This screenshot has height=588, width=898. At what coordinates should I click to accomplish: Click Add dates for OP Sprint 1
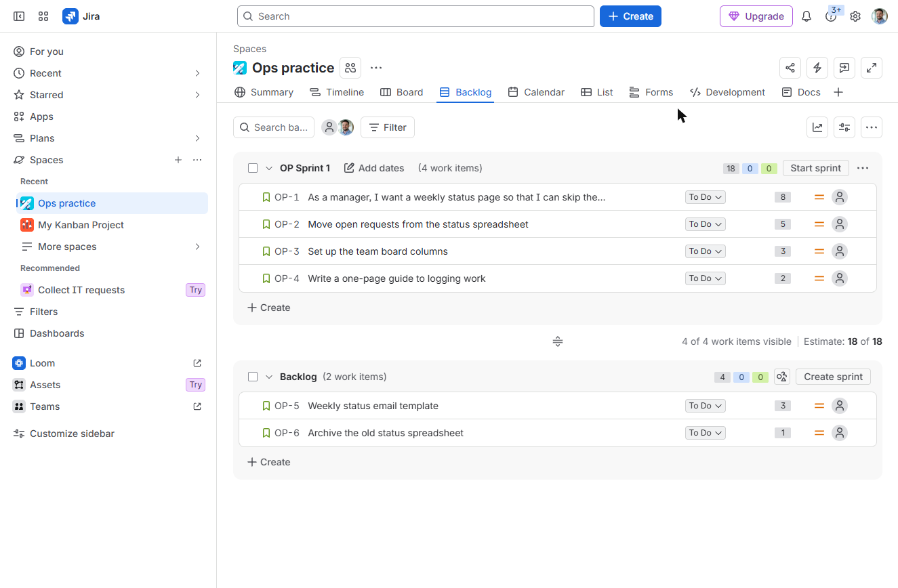[x=374, y=168]
